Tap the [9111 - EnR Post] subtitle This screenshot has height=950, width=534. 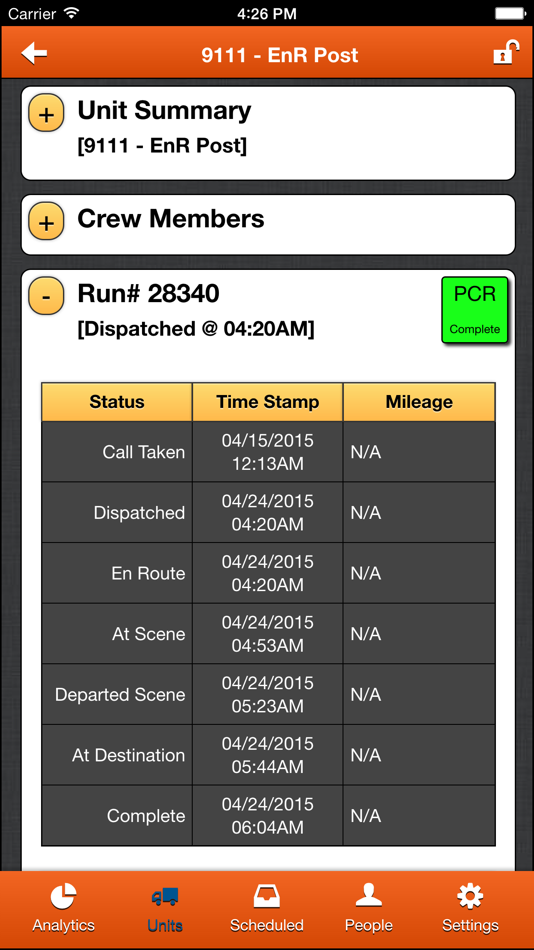click(x=162, y=146)
